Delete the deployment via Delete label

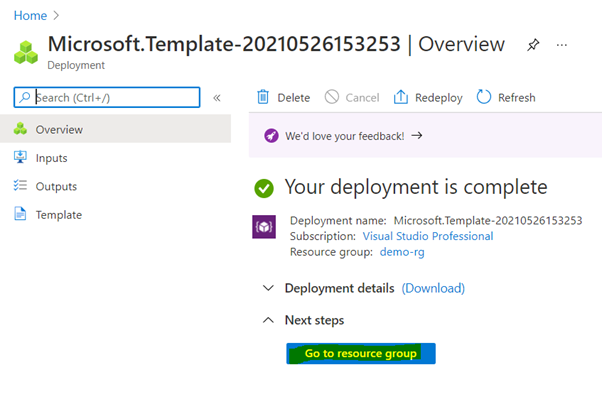pyautogui.click(x=294, y=98)
